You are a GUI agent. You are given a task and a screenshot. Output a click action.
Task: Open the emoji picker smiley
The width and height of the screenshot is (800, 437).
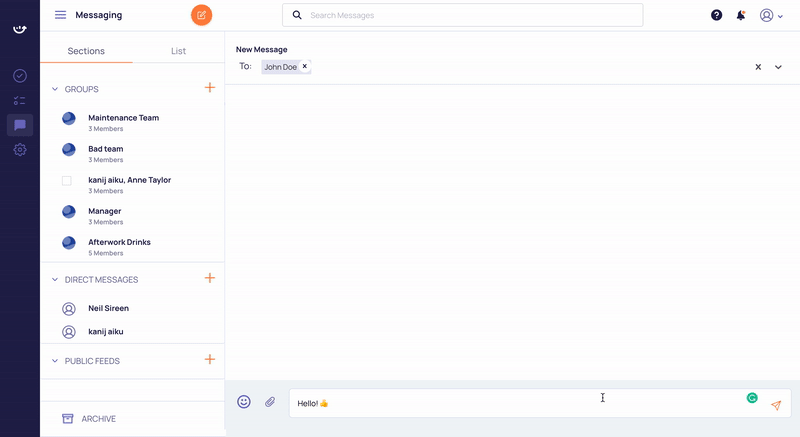244,402
